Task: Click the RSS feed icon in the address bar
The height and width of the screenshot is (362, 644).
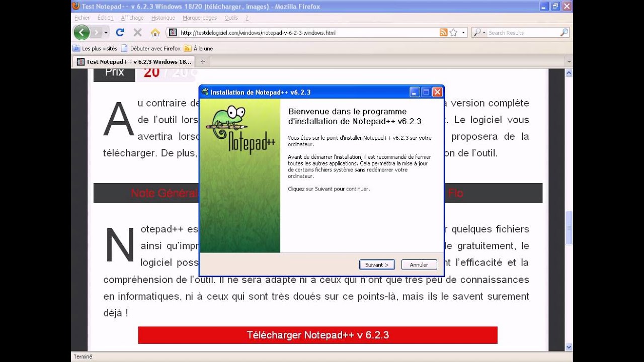Action: click(x=443, y=33)
